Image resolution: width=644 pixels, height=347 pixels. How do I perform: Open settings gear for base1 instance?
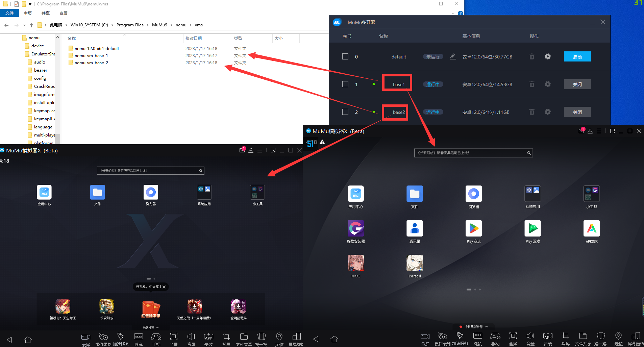(548, 84)
